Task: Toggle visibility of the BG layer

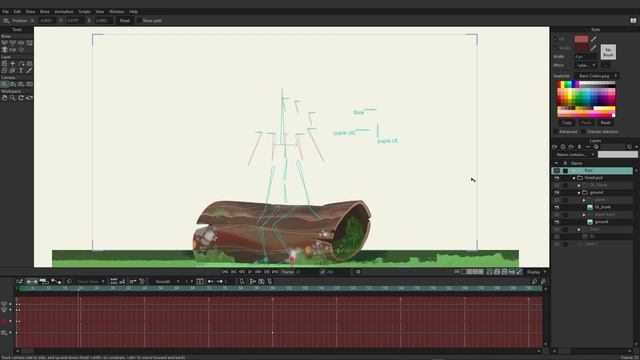Action: (x=557, y=237)
